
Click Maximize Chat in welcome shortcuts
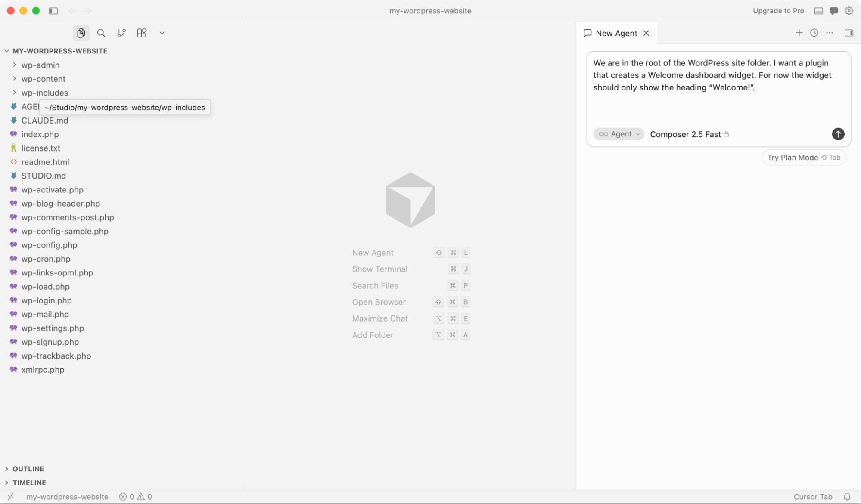[x=380, y=318]
